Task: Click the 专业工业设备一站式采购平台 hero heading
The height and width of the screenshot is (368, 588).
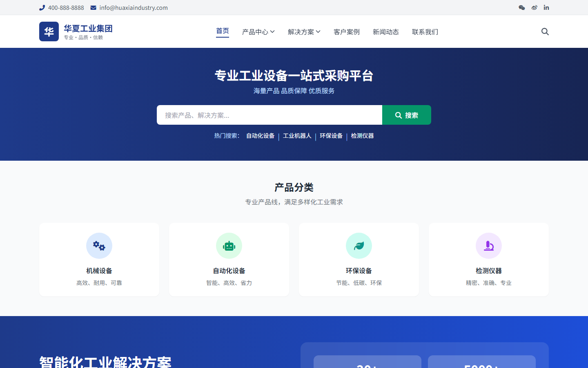Action: pos(294,76)
